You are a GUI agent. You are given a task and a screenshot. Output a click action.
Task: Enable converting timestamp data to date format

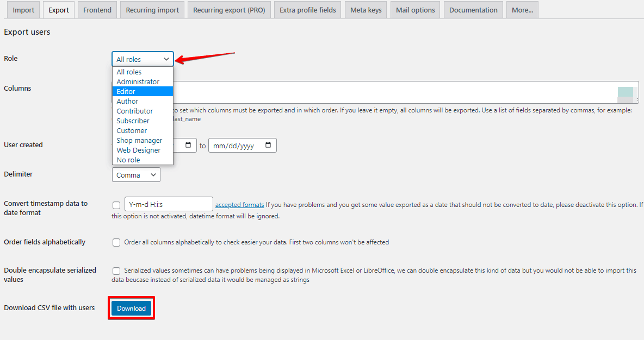click(x=116, y=205)
